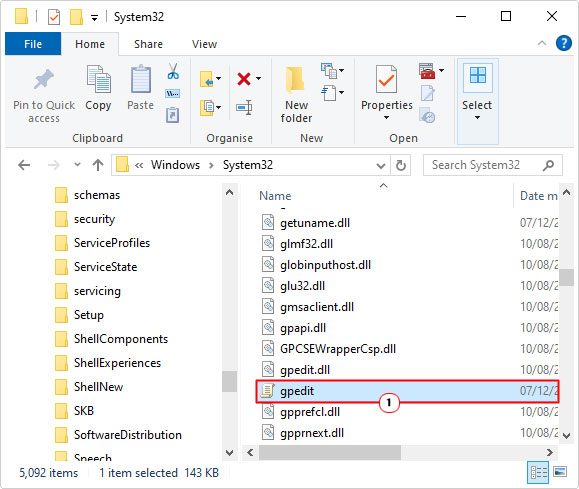
Task: Open the Easy access dropdown arrow
Action: point(341,92)
